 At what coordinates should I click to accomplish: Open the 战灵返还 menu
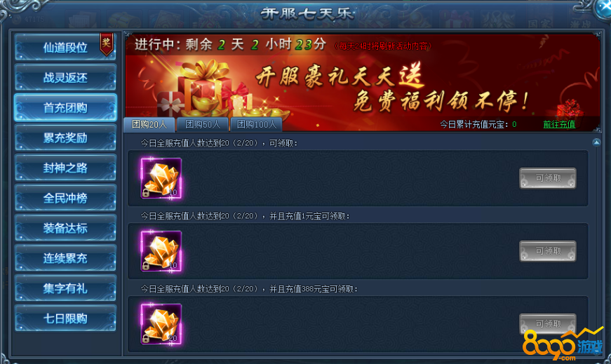point(65,78)
